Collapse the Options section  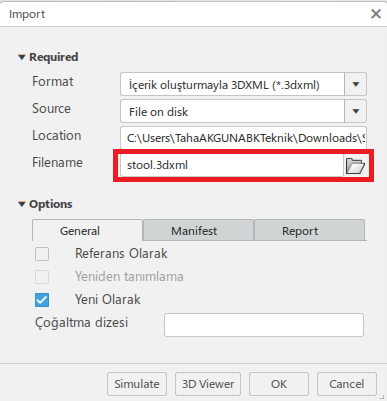pyautogui.click(x=22, y=204)
